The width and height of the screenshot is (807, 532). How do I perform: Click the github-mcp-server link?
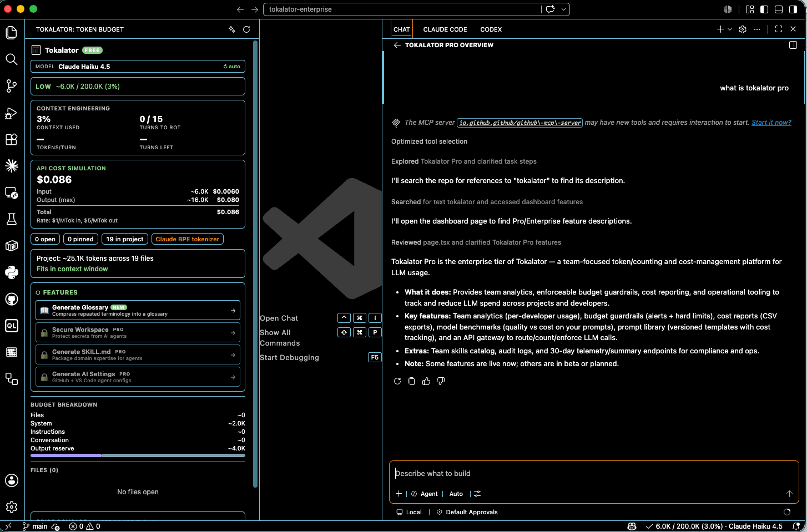click(519, 123)
